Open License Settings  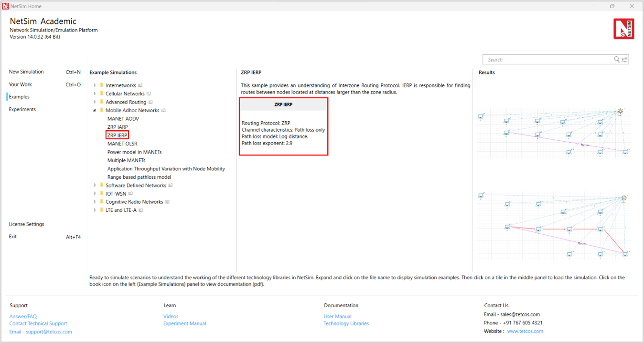(x=26, y=224)
